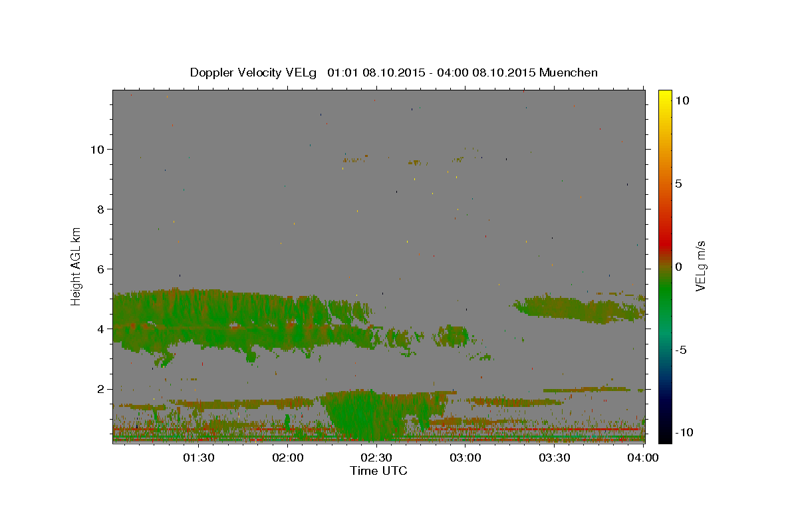
Task: Click the '02:30' time tick label
Action: pyautogui.click(x=376, y=458)
